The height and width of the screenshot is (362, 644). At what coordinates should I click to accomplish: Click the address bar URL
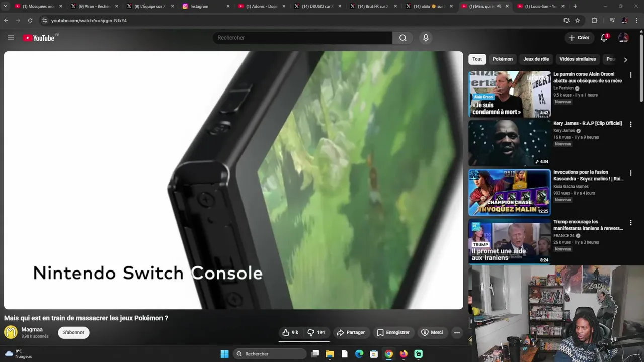pos(89,21)
